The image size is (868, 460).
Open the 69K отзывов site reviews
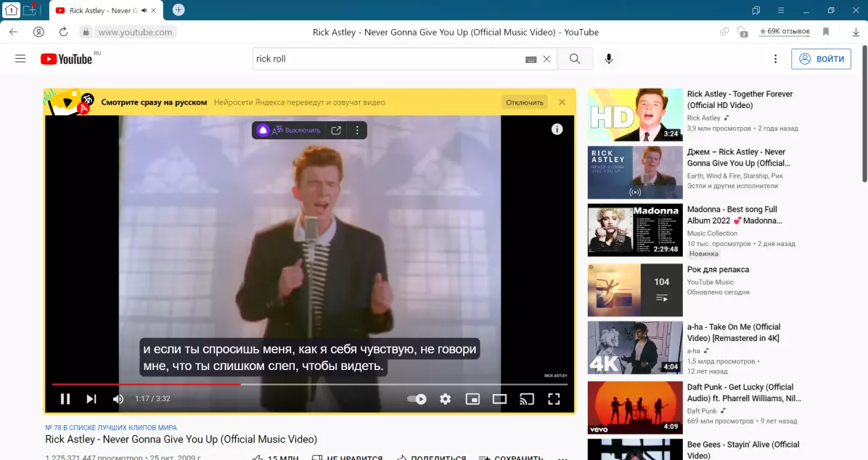point(785,31)
